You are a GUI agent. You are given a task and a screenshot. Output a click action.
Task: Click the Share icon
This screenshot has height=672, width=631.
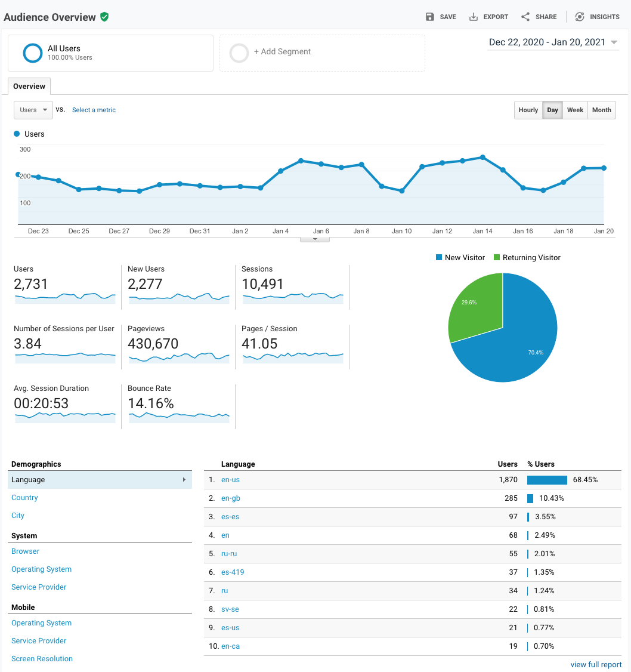[x=525, y=17]
